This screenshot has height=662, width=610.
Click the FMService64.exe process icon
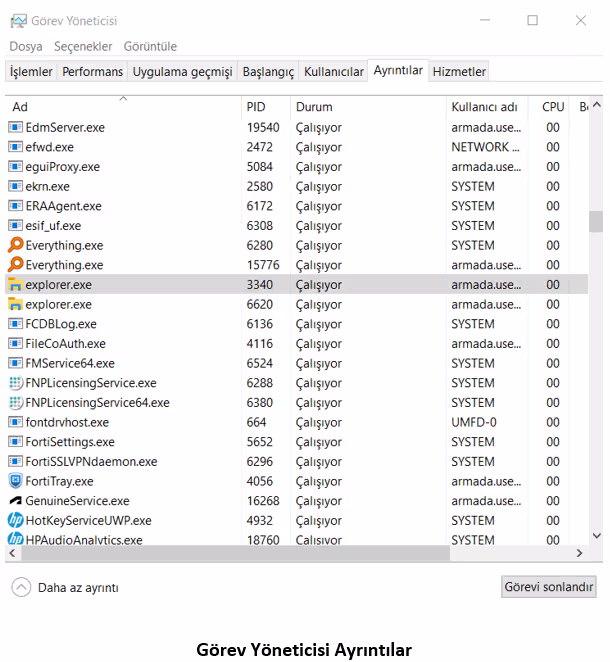click(x=15, y=363)
